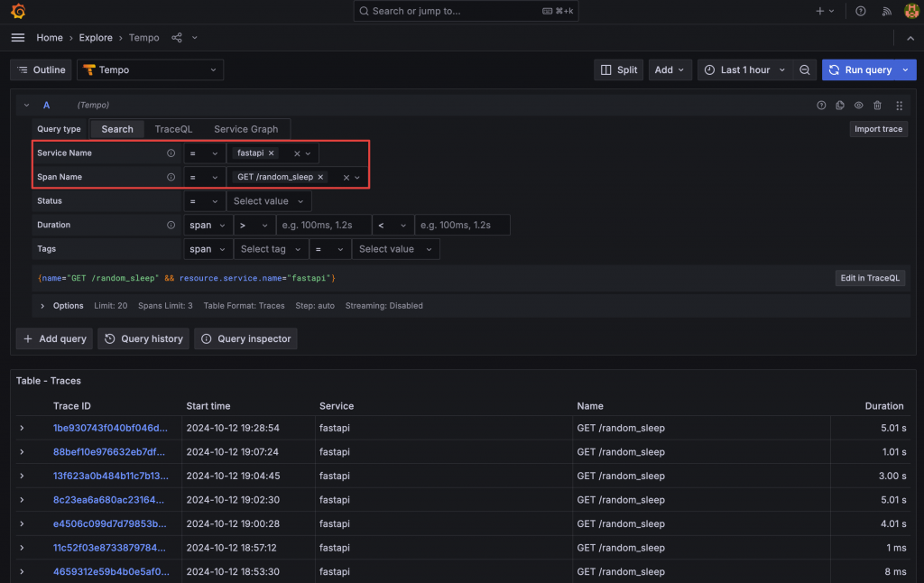Go to Home breadcrumb
This screenshot has height=583, width=924.
(x=50, y=38)
